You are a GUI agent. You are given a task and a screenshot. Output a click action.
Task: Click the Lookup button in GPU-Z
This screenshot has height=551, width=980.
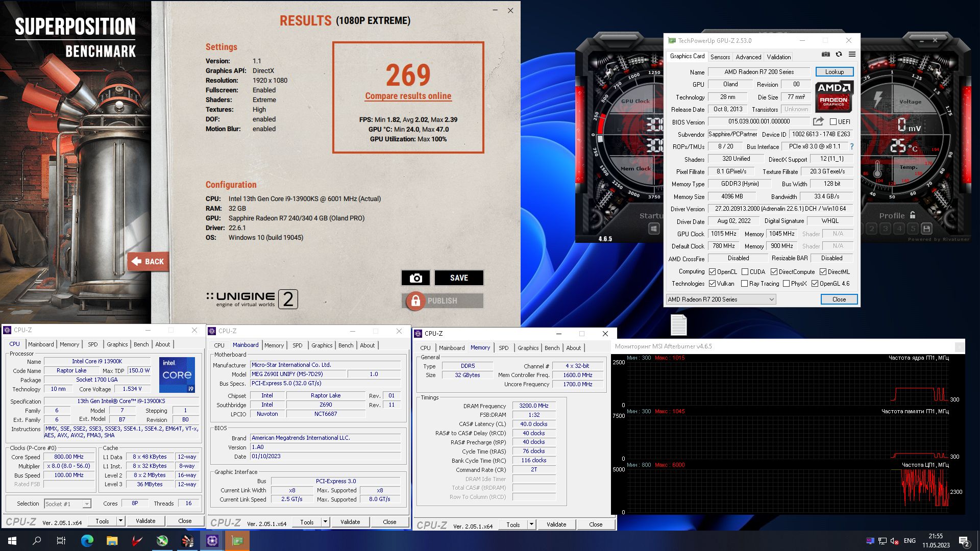(835, 72)
